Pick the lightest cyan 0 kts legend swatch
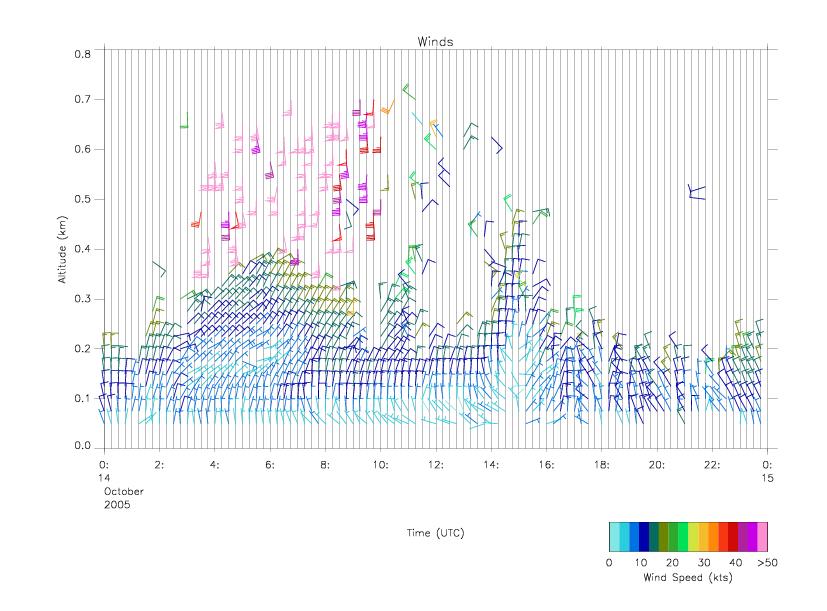 [614, 537]
